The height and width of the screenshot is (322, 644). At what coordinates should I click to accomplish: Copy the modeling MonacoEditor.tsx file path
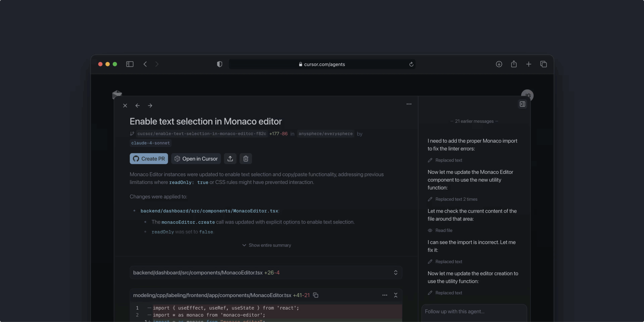(x=315, y=295)
